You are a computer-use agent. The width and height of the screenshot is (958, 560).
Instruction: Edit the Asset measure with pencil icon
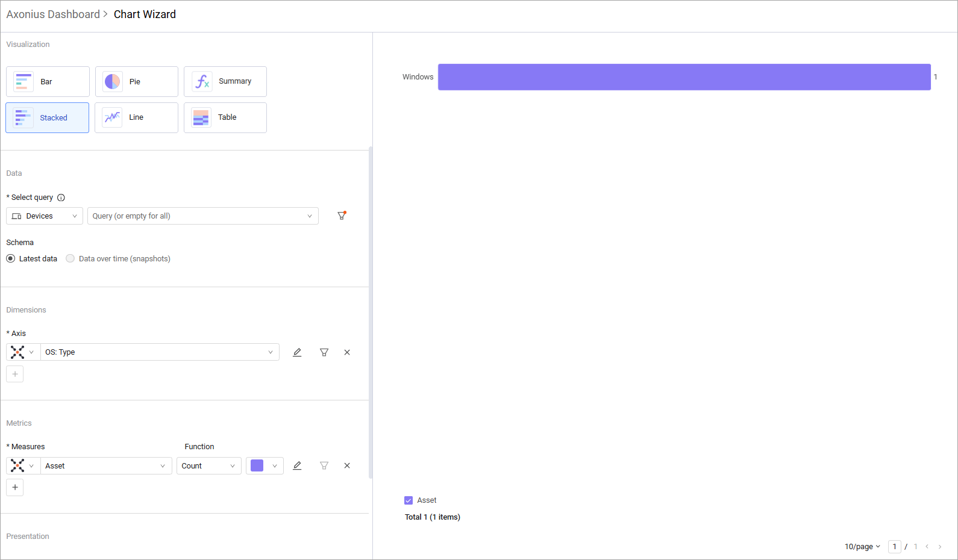point(297,465)
